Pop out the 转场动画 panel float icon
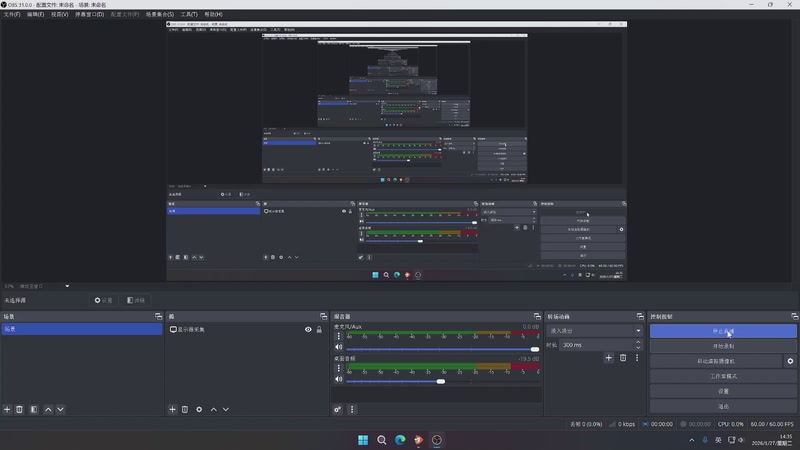This screenshot has width=800, height=450. tap(640, 316)
